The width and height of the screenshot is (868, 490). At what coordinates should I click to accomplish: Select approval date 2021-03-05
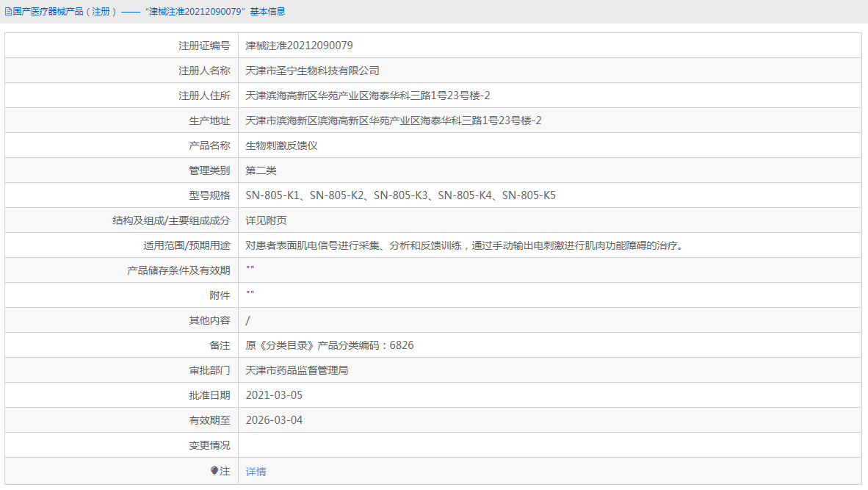274,395
